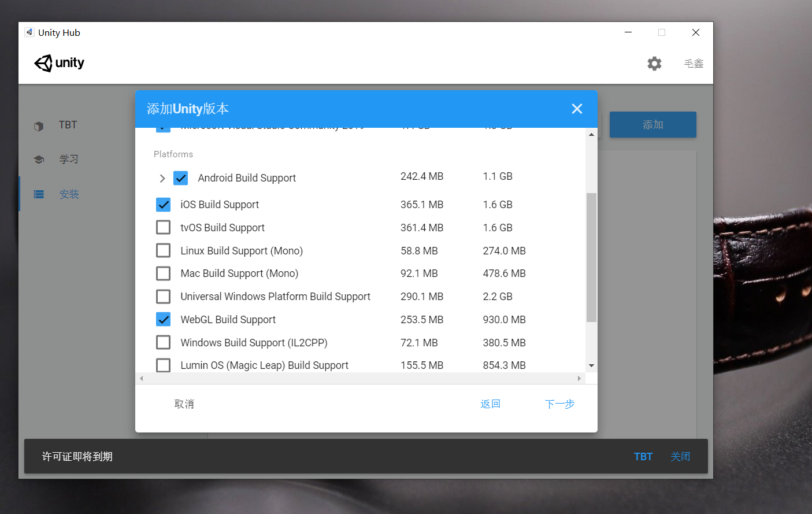Check Mac Build Support (Mono)

164,273
